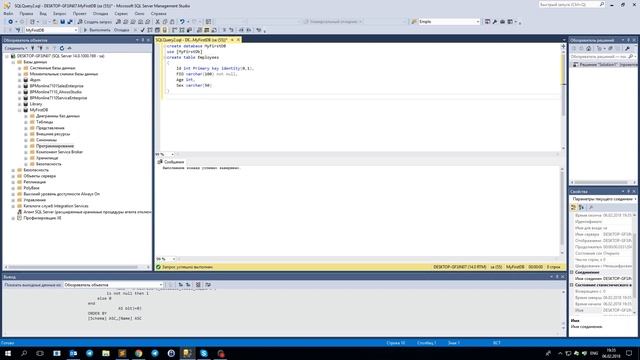Screen dimensions: 640x360
Task: Select the Агент SQL Server tree item
Action: click(87, 212)
